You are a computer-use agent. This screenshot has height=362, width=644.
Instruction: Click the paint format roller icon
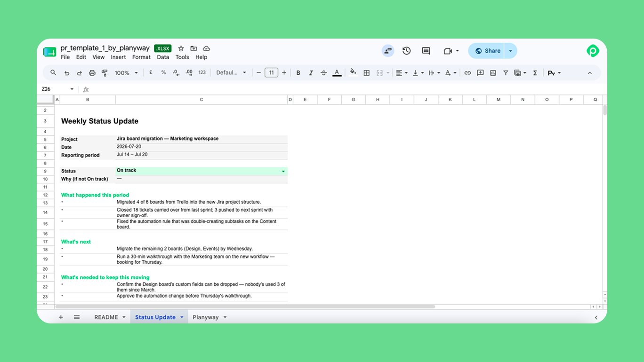tap(105, 73)
